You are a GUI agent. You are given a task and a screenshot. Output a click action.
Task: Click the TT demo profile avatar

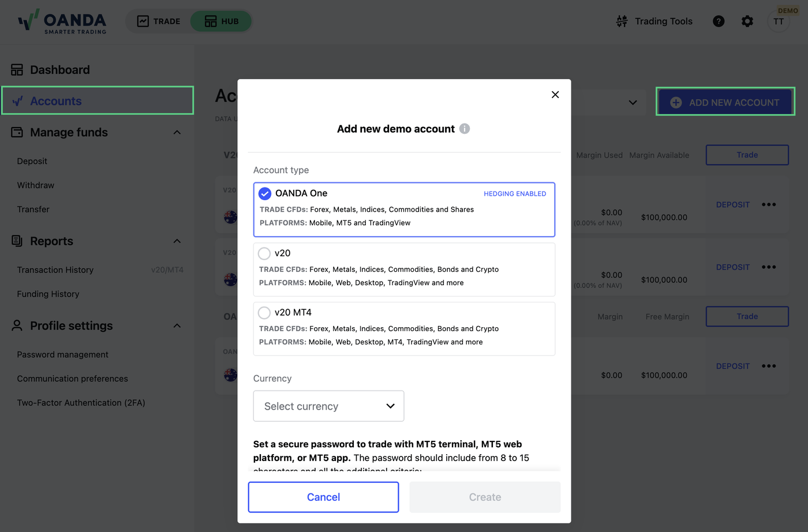(779, 21)
